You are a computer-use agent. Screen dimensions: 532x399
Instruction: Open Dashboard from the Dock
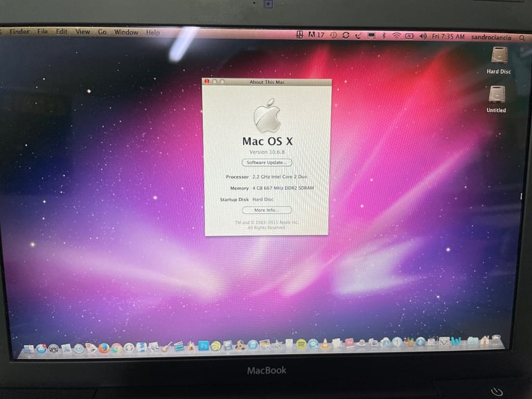[53, 348]
